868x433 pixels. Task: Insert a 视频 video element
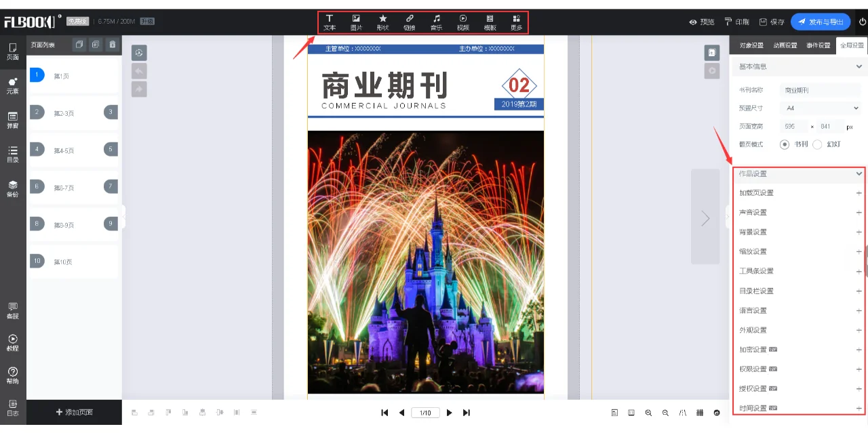pyautogui.click(x=462, y=22)
